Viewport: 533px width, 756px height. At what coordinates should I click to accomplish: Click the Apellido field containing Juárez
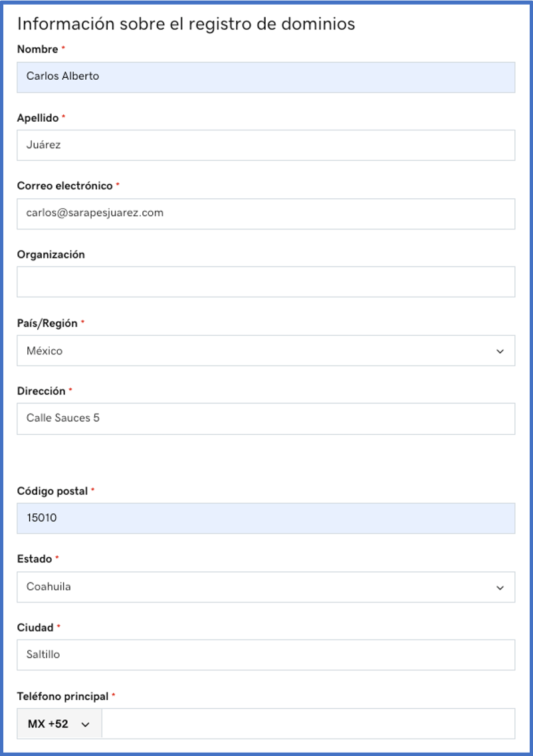coord(265,145)
